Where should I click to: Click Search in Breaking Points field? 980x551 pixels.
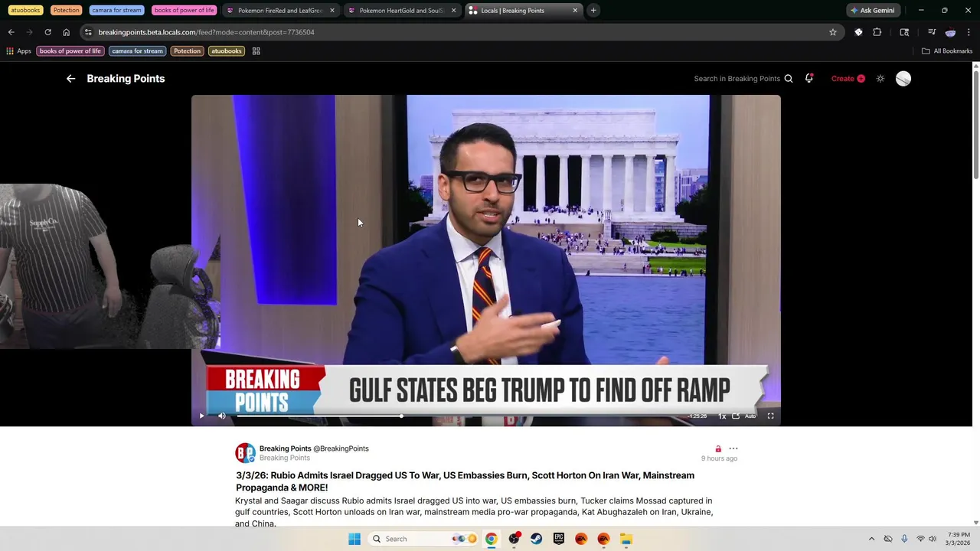coord(737,79)
